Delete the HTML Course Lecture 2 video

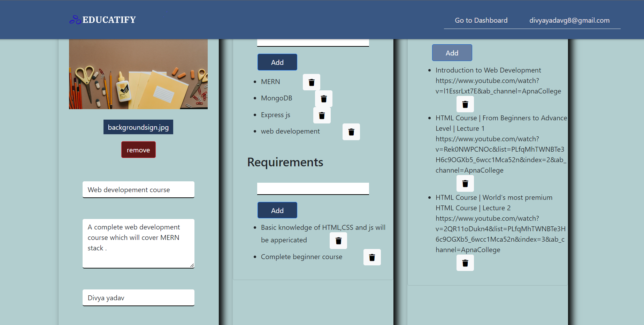(x=465, y=263)
